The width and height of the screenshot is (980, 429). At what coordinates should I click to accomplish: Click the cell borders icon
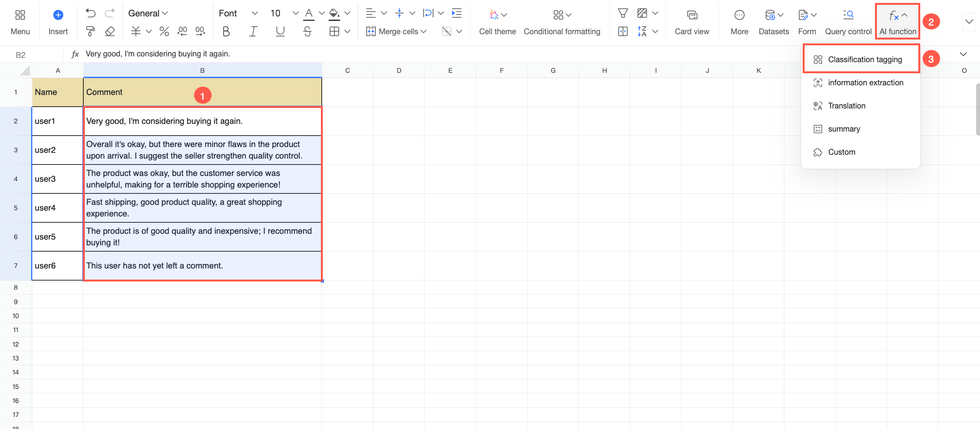334,31
